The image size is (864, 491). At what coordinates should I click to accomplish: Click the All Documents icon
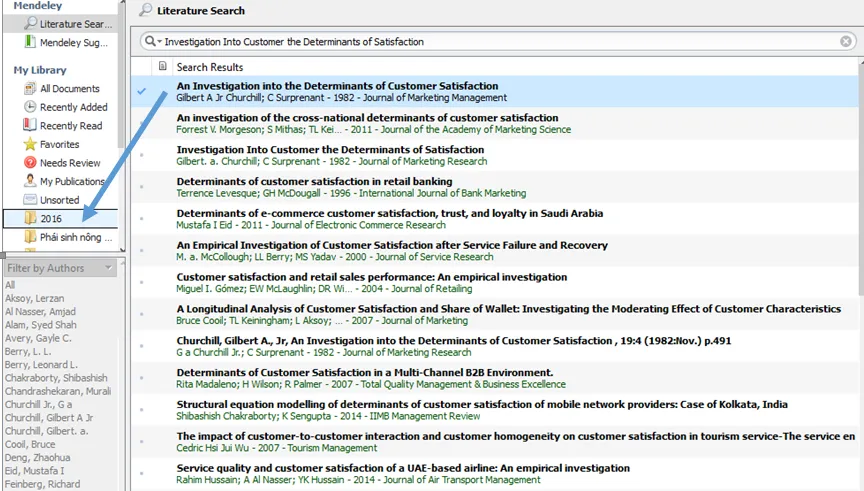tap(30, 88)
